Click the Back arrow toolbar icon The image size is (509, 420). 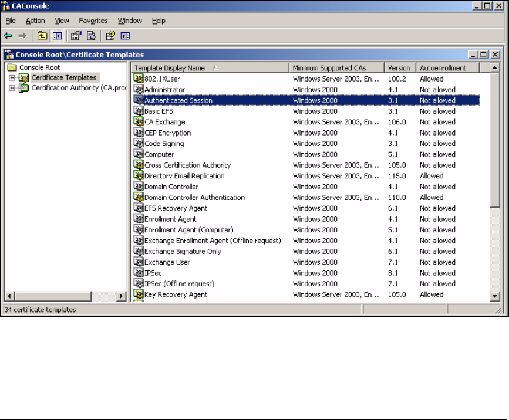click(8, 36)
